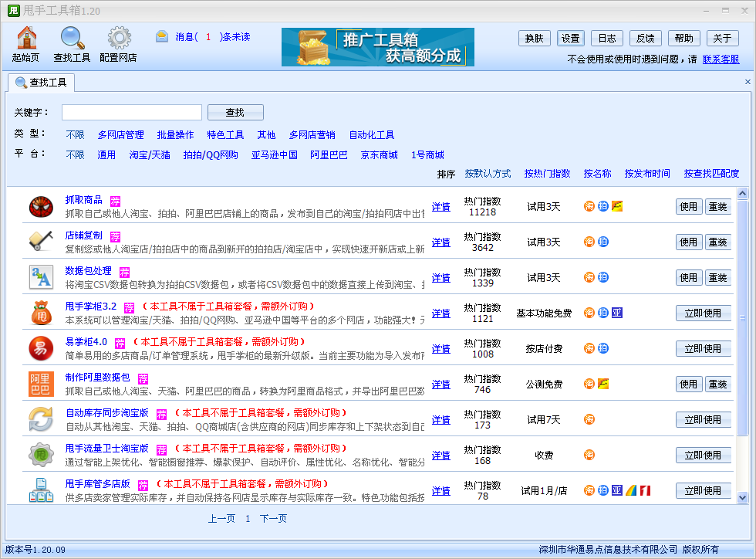
Task: Click the red 易掌柜4.0 icon
Action: (x=41, y=348)
